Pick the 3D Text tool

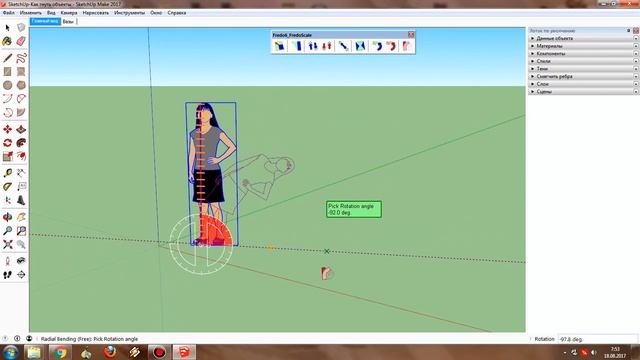(21, 200)
